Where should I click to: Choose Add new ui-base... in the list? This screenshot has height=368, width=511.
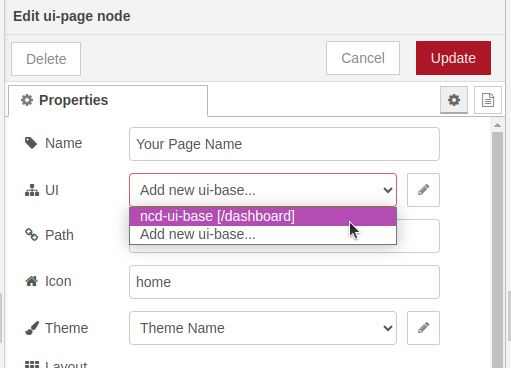pos(263,234)
